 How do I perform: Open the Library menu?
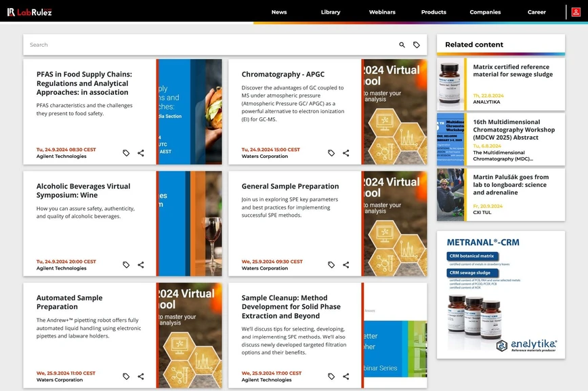coord(331,12)
